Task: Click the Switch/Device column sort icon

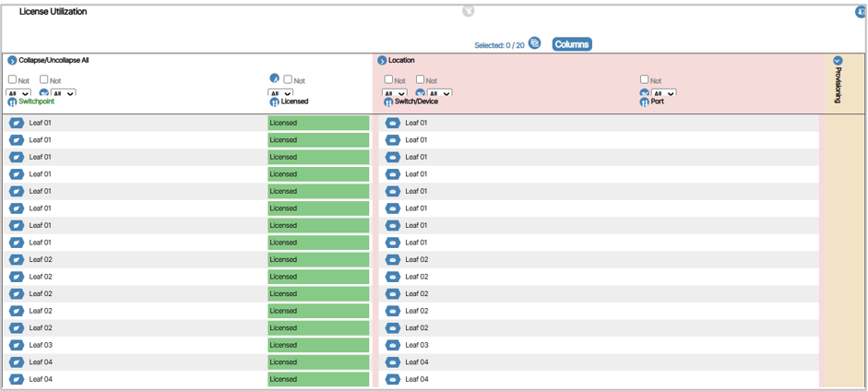Action: click(x=388, y=102)
